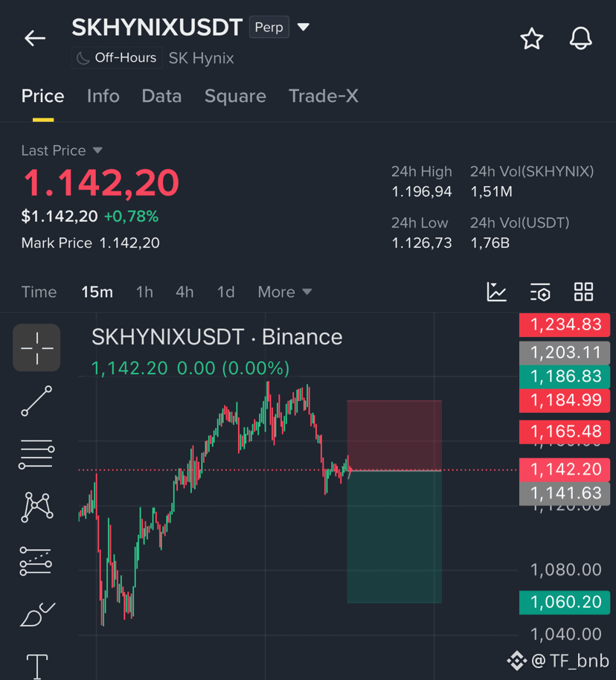The height and width of the screenshot is (680, 616).
Task: Switch chart to the 4h interval
Action: click(185, 292)
